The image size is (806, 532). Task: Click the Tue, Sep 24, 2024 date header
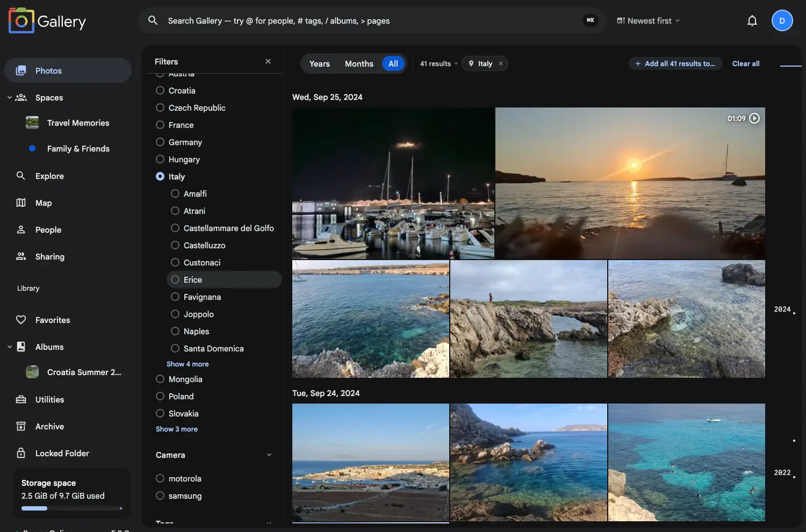[326, 393]
